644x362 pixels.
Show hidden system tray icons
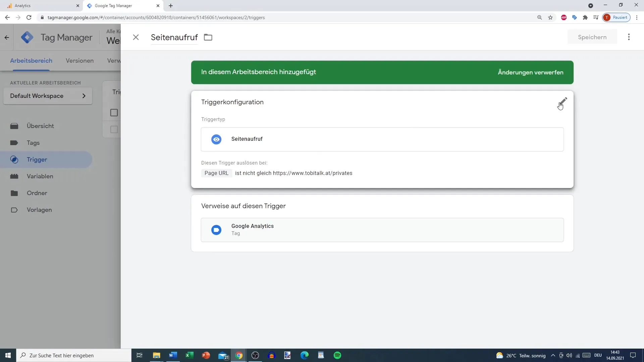[553, 355]
